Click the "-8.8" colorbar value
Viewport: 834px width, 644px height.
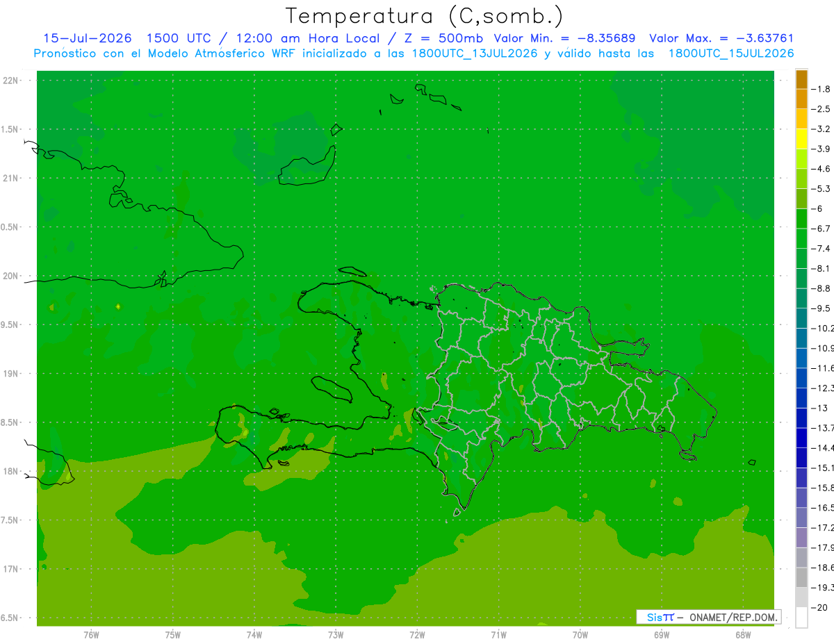point(821,288)
